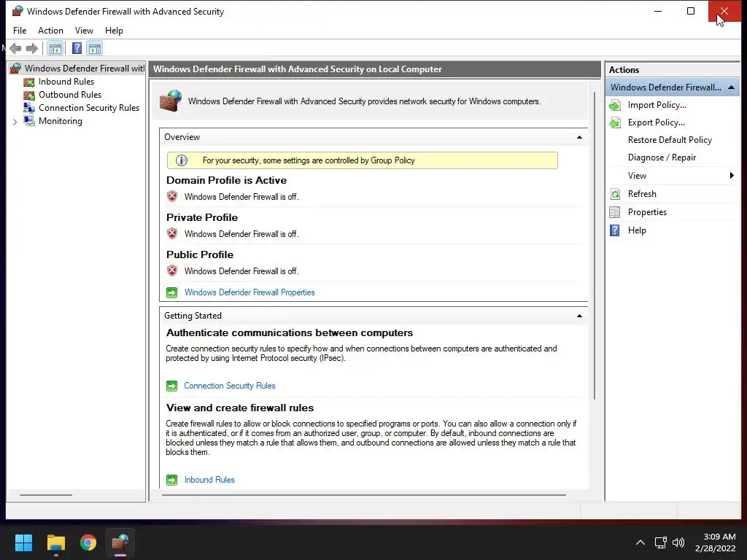Click the Refresh icon in Actions pane
Screen dimensions: 747x560
pyautogui.click(x=615, y=194)
